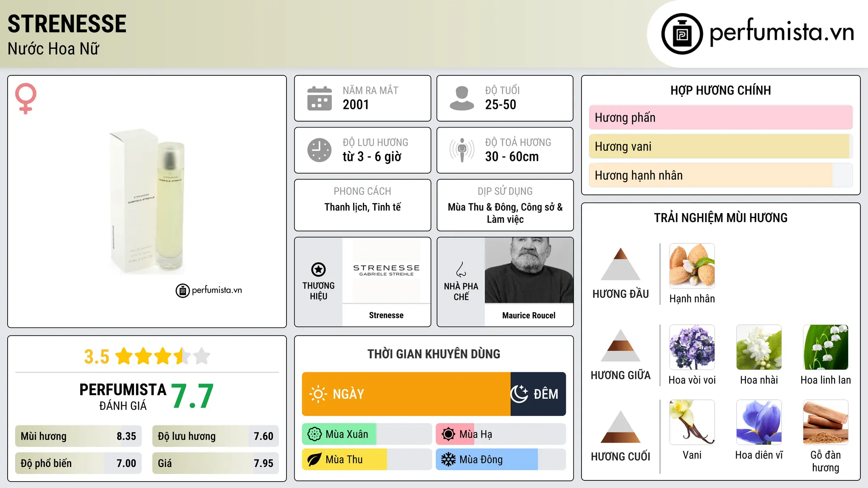The image size is (868, 488).
Task: Click the moon icon next to Đêm
Action: click(519, 394)
